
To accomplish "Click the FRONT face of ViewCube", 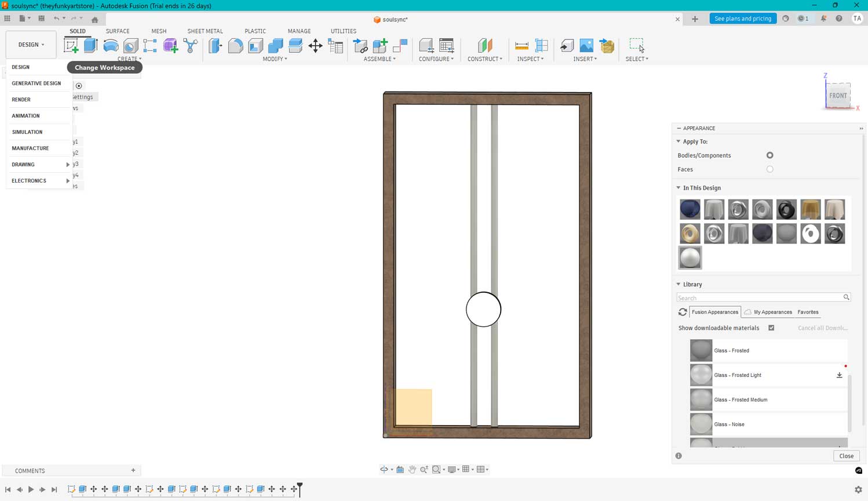I will [x=838, y=96].
